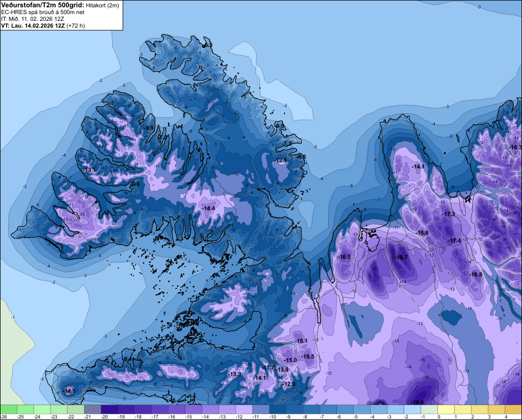This screenshot has height=420, width=522.
Task: Click the -11.7 temperature label
Action: 268,367
